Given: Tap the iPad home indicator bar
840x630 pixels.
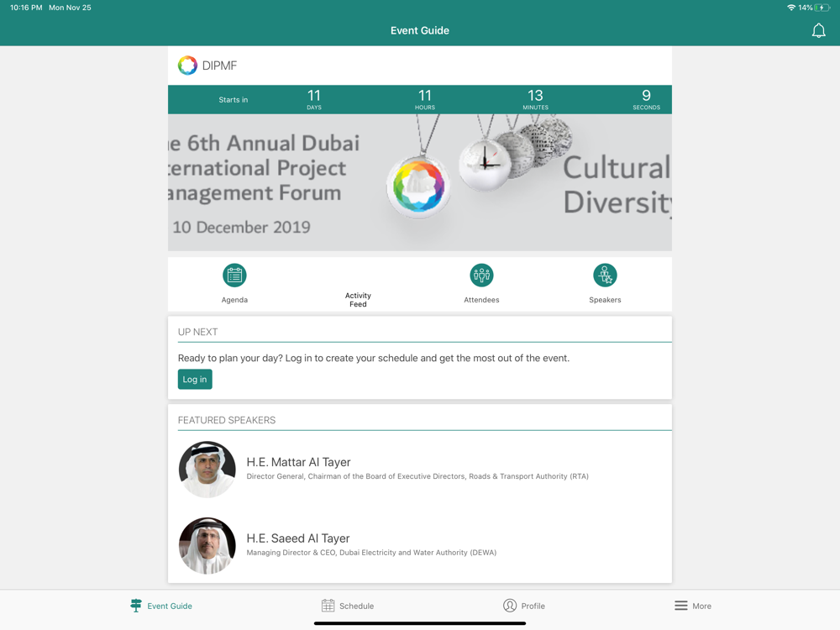Looking at the screenshot, I should [x=420, y=623].
